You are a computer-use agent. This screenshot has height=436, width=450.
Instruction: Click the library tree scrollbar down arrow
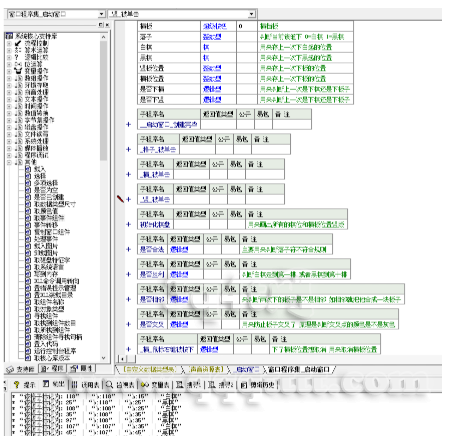click(x=103, y=358)
